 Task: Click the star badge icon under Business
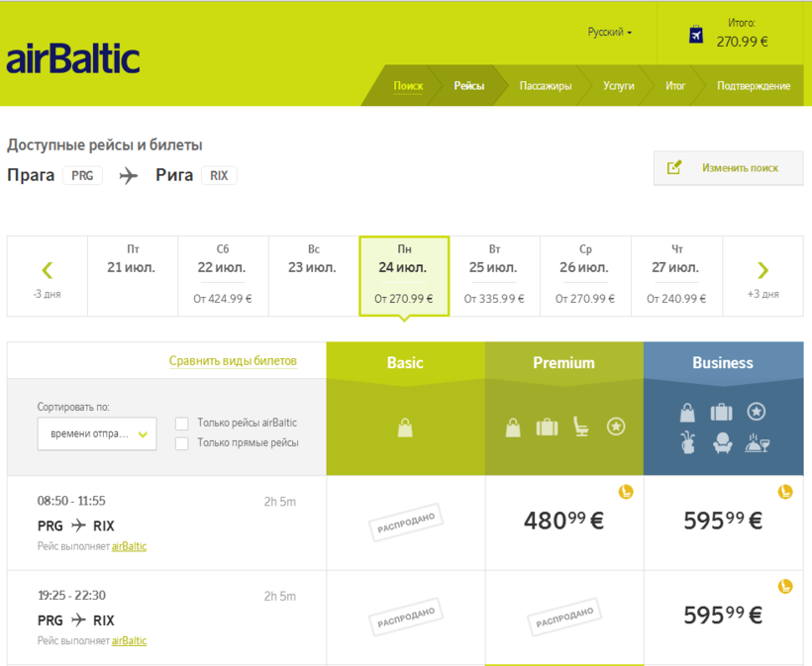(x=757, y=412)
